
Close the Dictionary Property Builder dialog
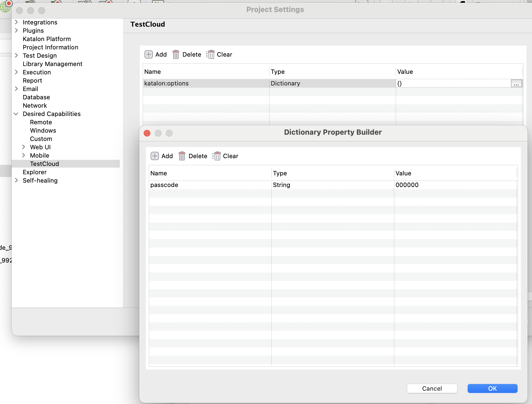(147, 133)
